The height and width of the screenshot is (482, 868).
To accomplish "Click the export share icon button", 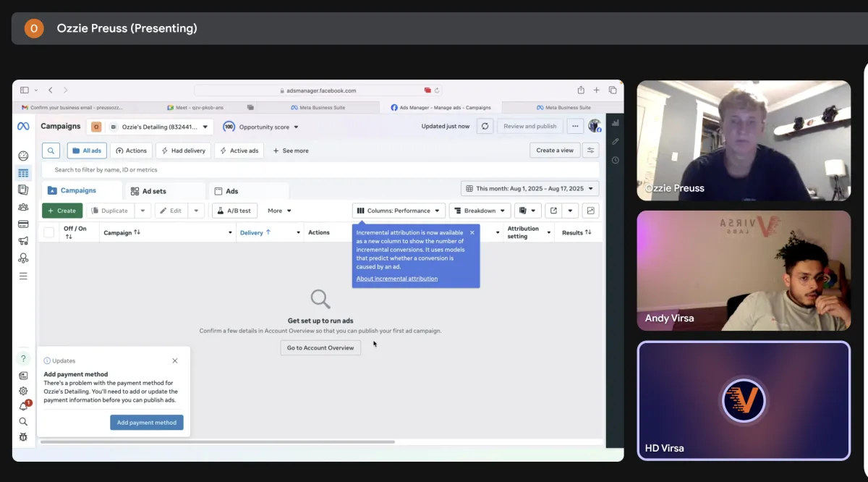I will point(553,211).
